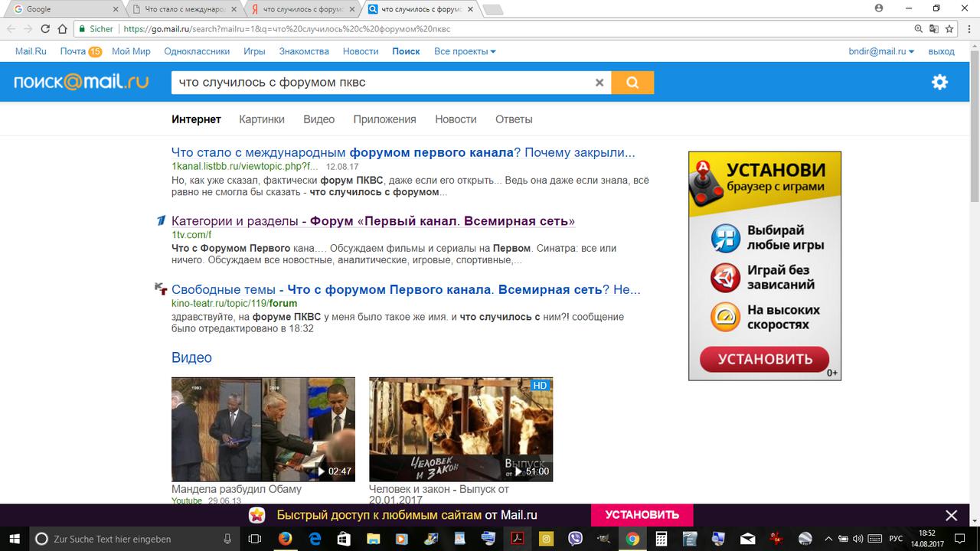Go back using the browser arrow

[10, 29]
